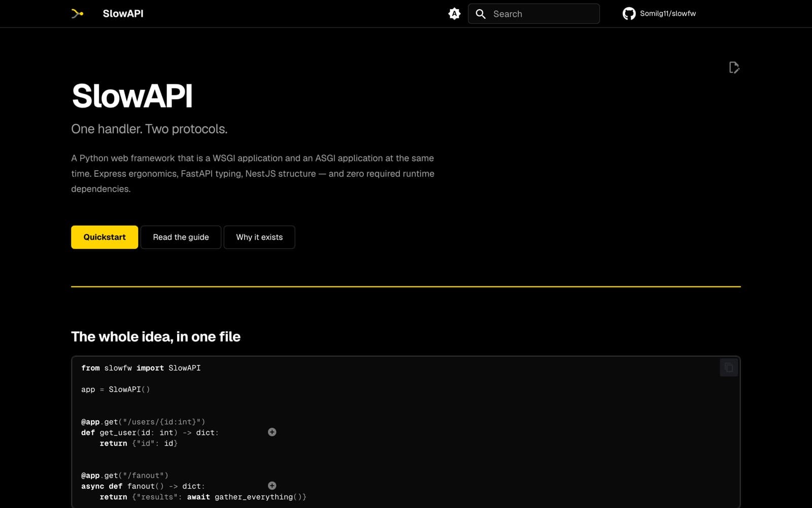Click the 'return {"id": id}' code line
Image resolution: width=812 pixels, height=508 pixels.
[x=139, y=443]
